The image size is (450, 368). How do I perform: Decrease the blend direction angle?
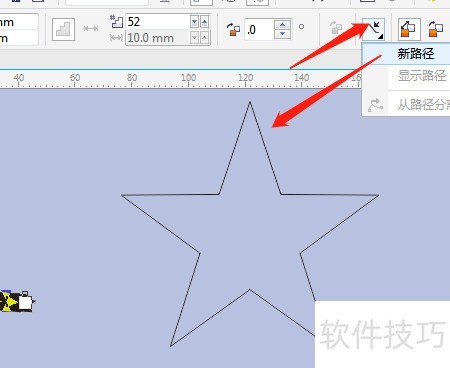283,34
